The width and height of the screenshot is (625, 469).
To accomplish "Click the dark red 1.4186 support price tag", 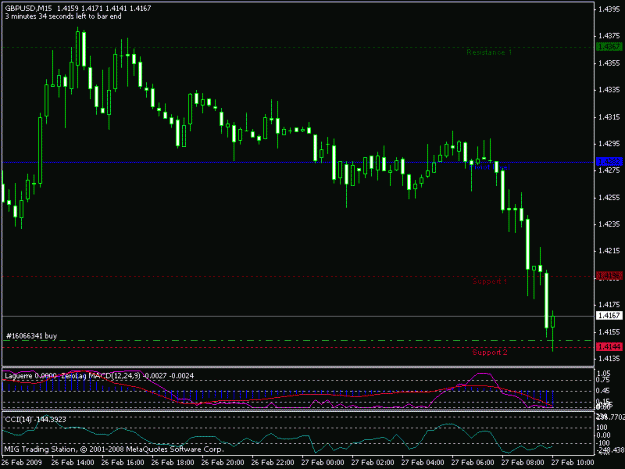I will point(609,276).
